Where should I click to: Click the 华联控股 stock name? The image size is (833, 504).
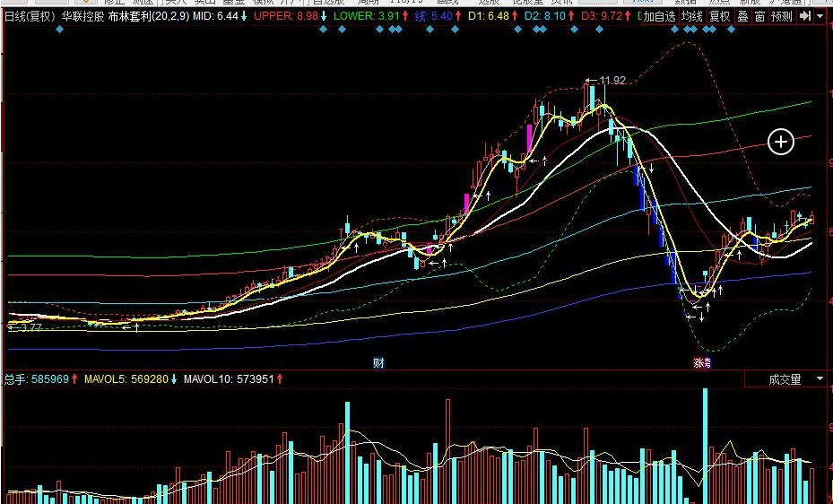82,16
